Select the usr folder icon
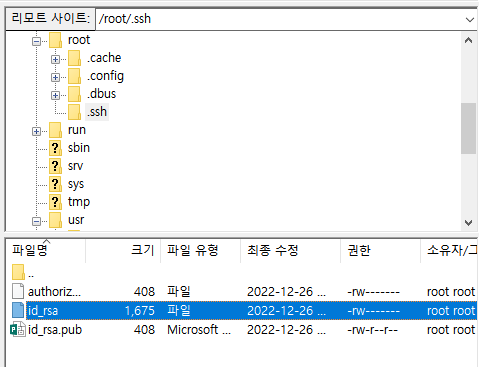Viewport: 479px width, 367px height. (x=55, y=220)
